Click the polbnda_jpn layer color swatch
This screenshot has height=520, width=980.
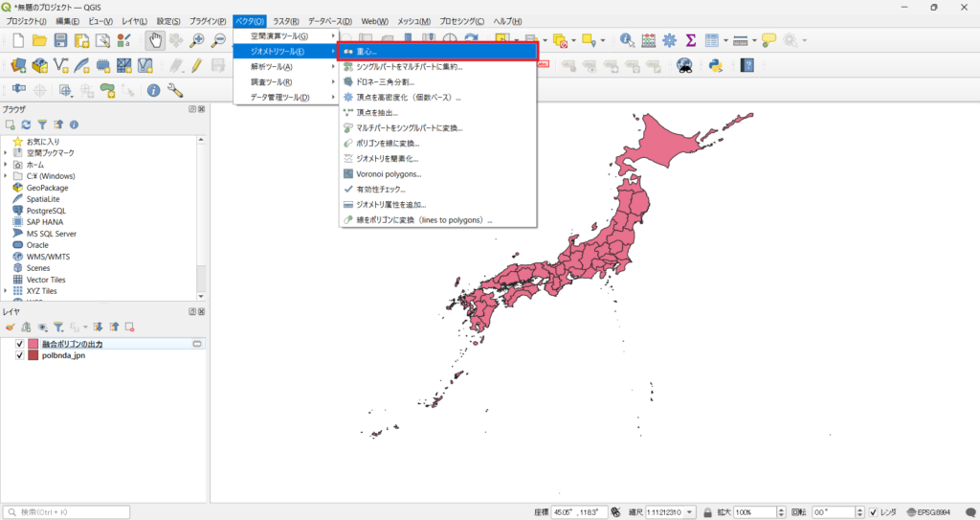click(x=33, y=355)
